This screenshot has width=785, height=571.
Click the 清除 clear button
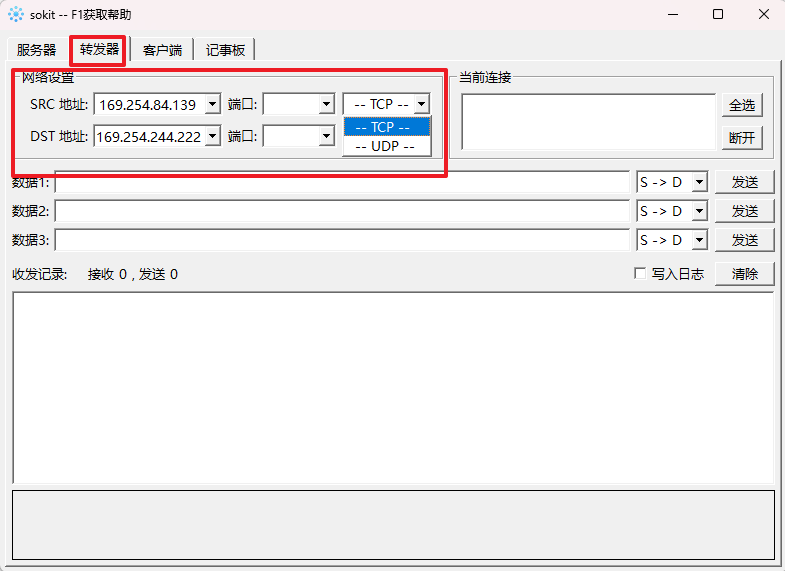click(x=744, y=274)
